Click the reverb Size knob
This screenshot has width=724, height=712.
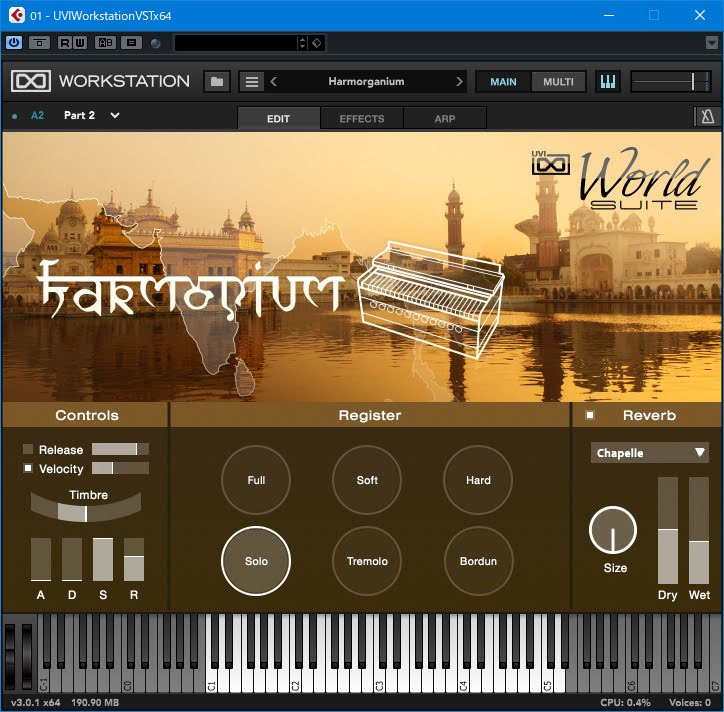613,530
